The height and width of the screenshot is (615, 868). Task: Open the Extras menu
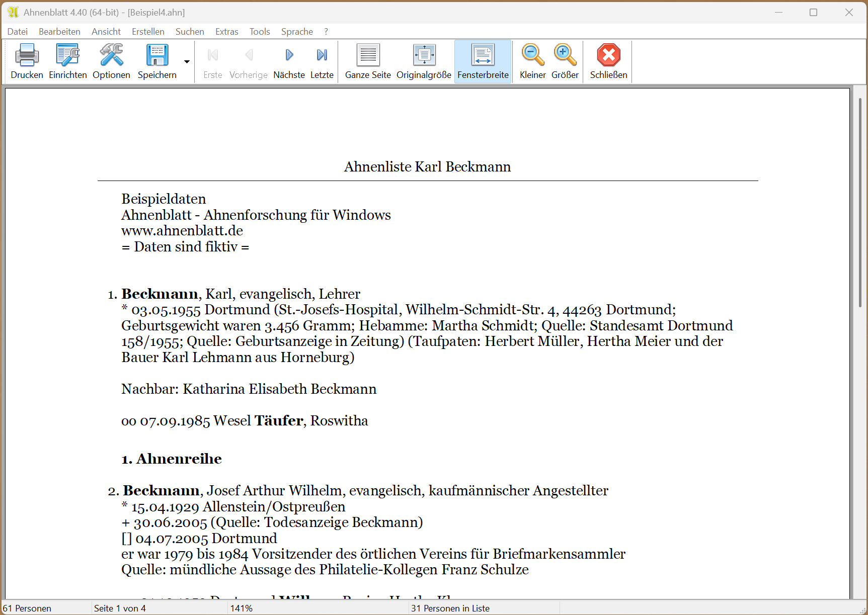point(226,32)
